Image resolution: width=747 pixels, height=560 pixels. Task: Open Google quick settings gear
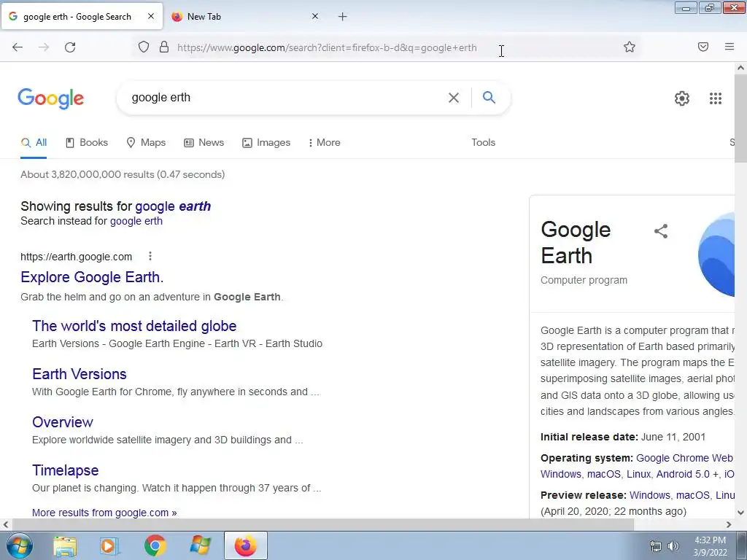tap(682, 98)
